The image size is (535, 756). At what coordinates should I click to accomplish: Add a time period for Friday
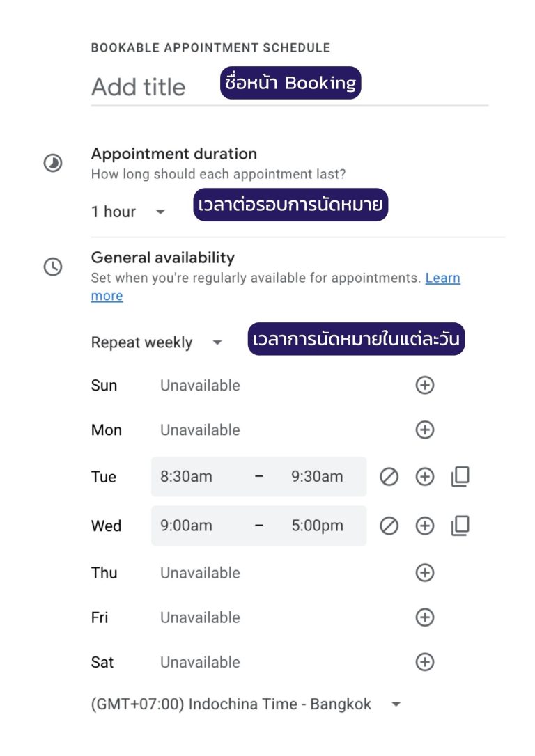point(424,617)
